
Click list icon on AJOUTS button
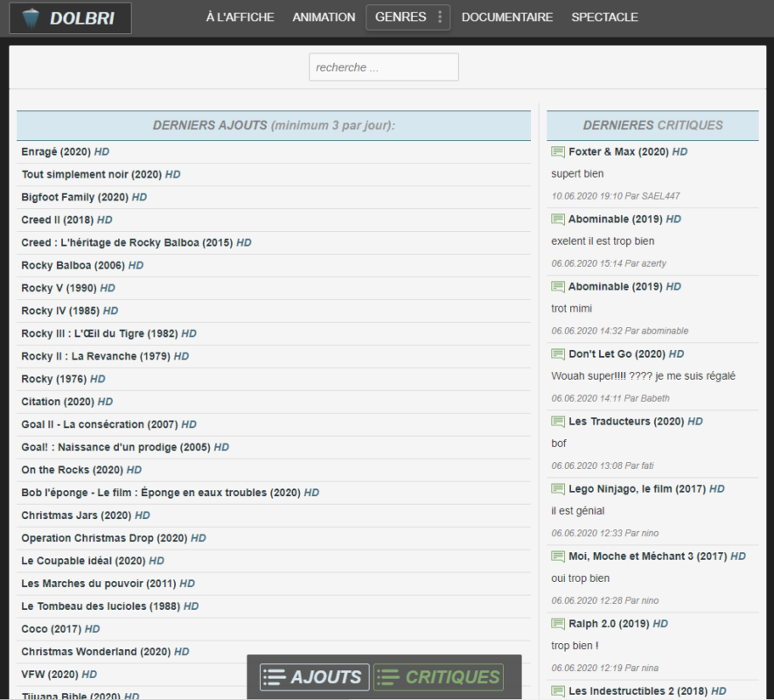[x=275, y=676]
